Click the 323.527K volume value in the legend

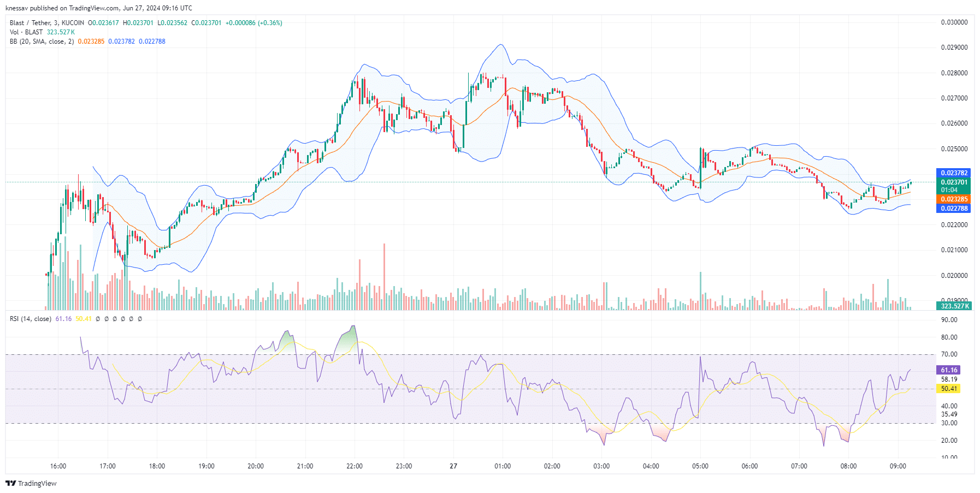[x=61, y=32]
